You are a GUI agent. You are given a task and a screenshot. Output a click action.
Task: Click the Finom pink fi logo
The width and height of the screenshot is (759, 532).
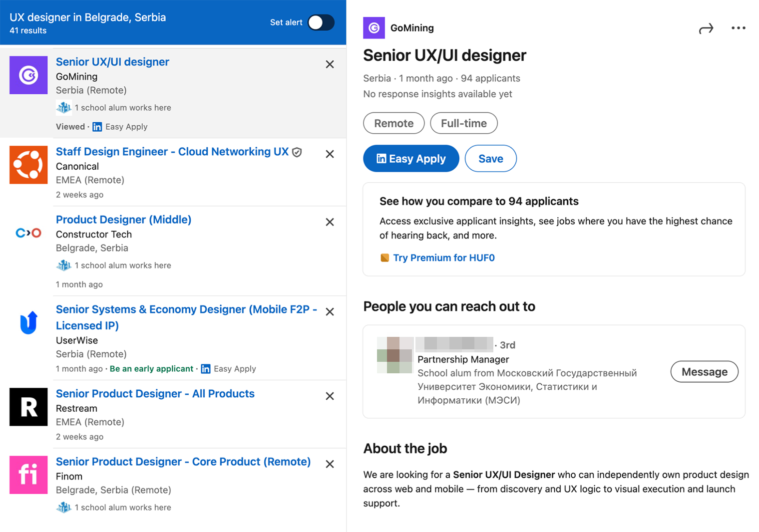[28, 475]
